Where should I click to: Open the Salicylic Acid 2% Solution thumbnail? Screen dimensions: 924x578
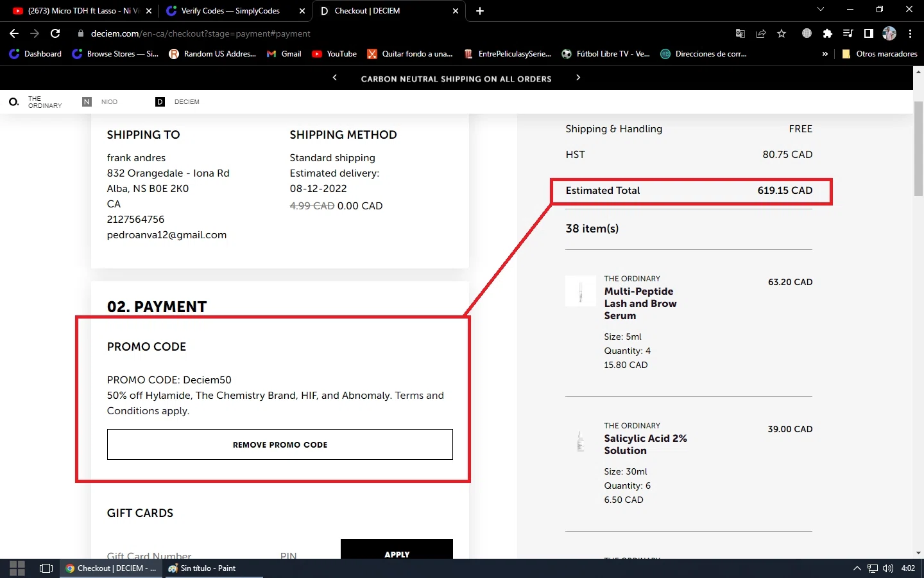[x=581, y=441]
